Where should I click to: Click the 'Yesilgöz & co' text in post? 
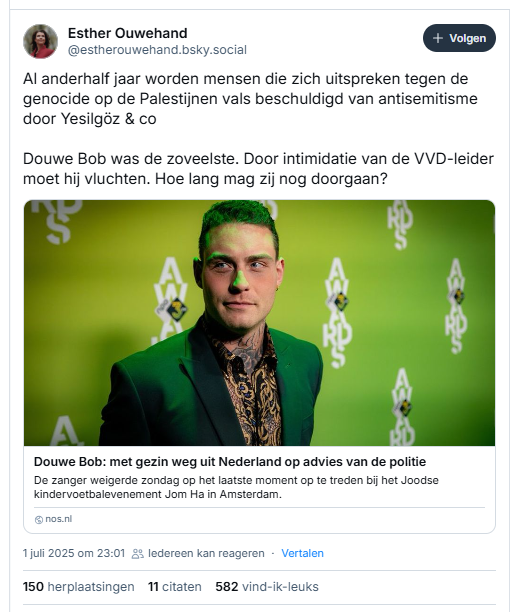click(x=108, y=119)
